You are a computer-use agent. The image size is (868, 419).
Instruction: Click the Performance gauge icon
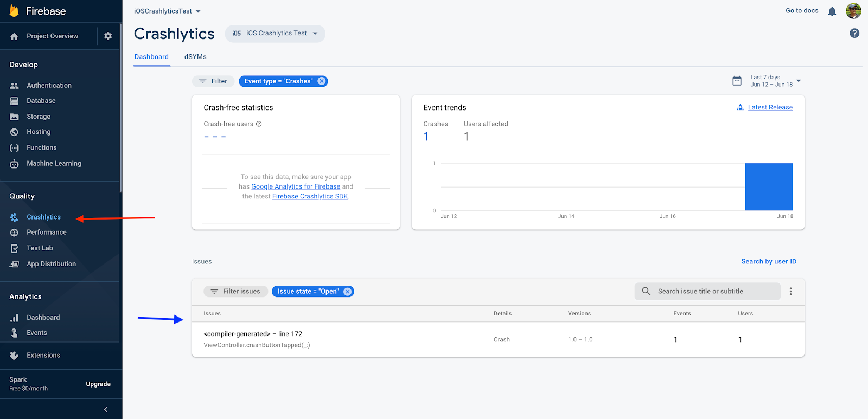pos(14,232)
